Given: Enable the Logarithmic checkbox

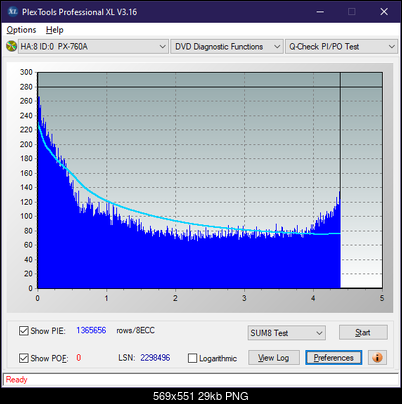Looking at the screenshot, I should click(x=192, y=358).
